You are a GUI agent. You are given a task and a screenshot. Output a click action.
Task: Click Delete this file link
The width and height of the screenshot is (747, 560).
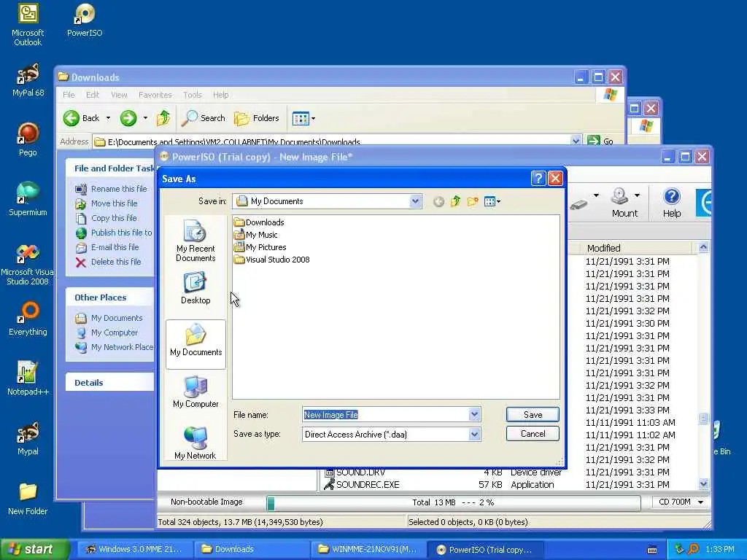pos(116,262)
